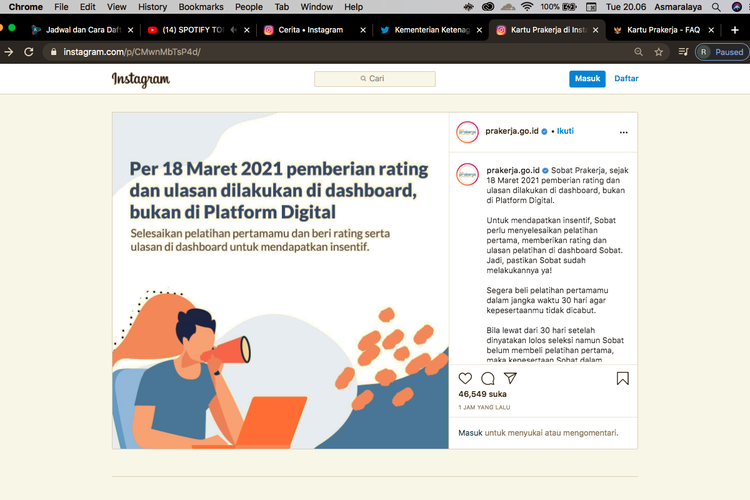Click the Daftar sign-up link
The height and width of the screenshot is (500, 750).
pyautogui.click(x=626, y=78)
